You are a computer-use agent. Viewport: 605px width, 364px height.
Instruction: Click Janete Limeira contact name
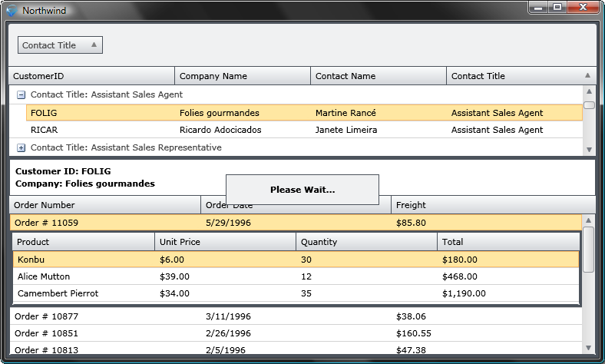(x=346, y=130)
